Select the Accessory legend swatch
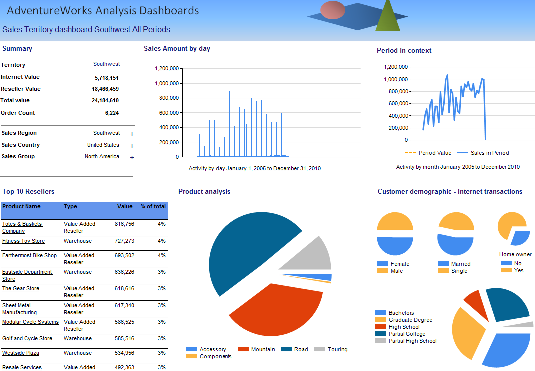The height and width of the screenshot is (371, 535). (191, 349)
